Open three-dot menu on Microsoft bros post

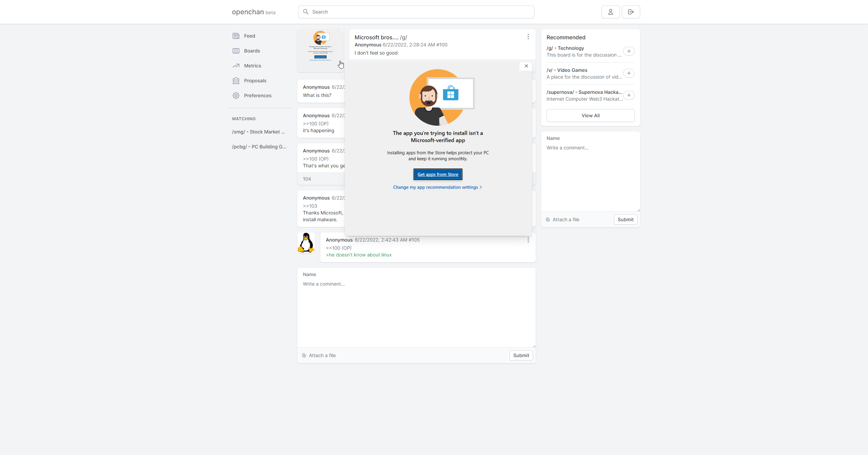click(528, 37)
